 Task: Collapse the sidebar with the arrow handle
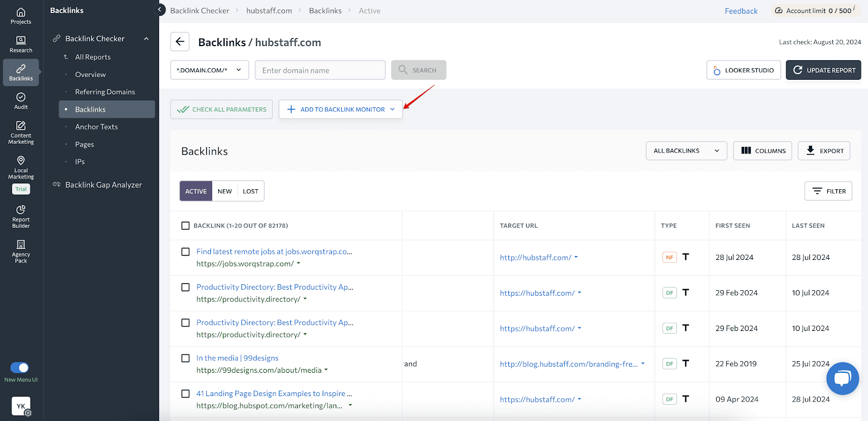tap(160, 10)
